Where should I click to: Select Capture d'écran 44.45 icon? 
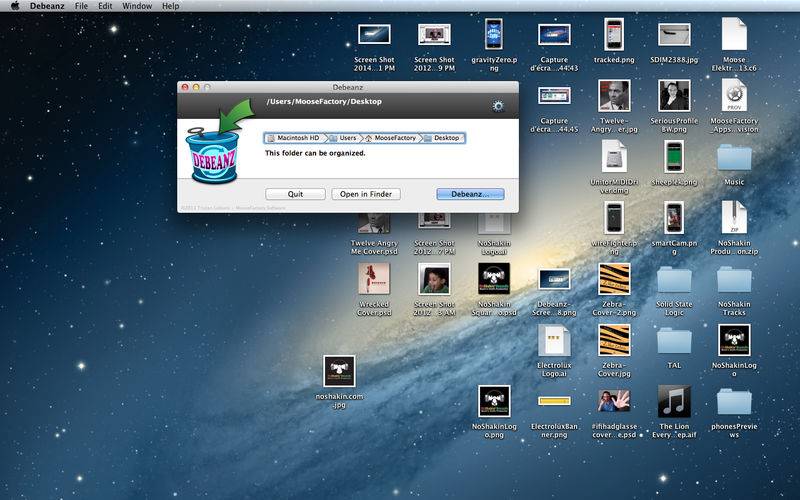(554, 95)
